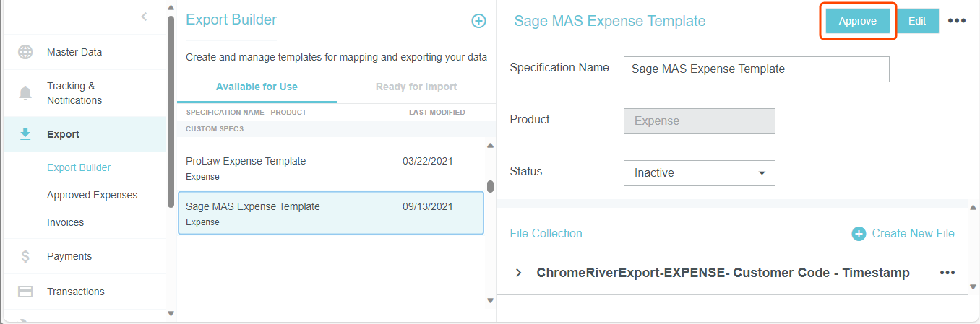The height and width of the screenshot is (324, 980).
Task: Switch to the Ready for Import tab
Action: coord(416,87)
